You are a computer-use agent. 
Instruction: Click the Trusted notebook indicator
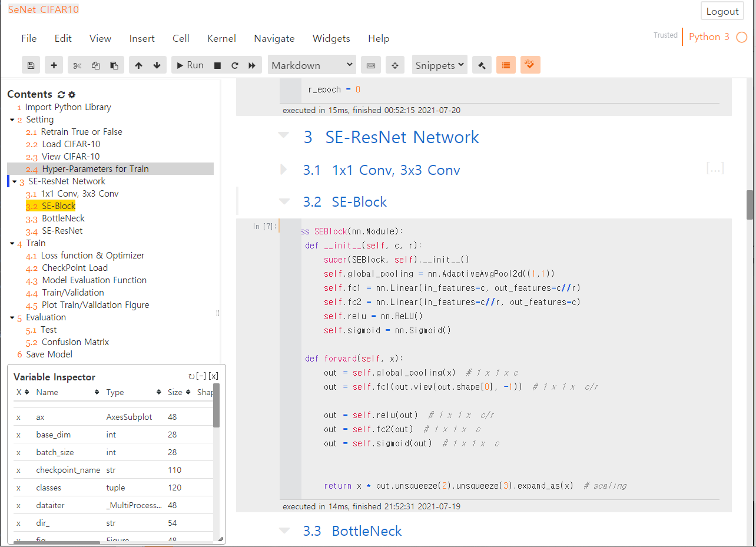[x=665, y=35]
